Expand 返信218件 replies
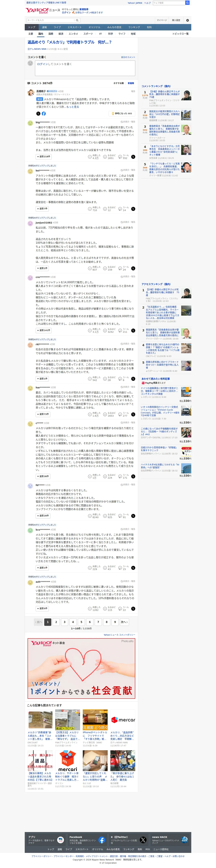216x868 pixels. click(44, 157)
